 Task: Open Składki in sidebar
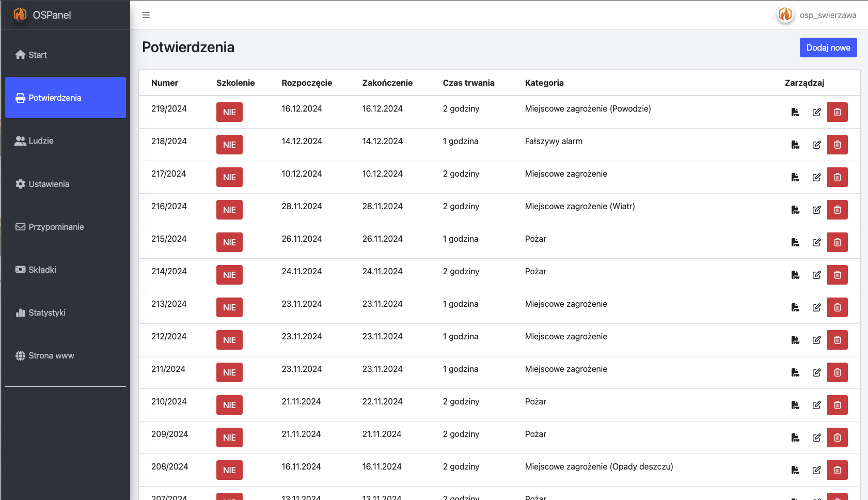(x=66, y=270)
